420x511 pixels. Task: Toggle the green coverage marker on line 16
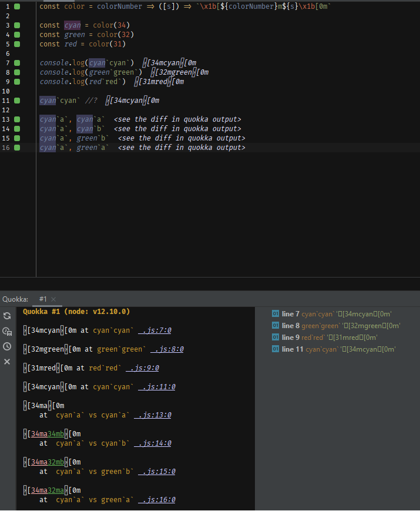[16, 148]
